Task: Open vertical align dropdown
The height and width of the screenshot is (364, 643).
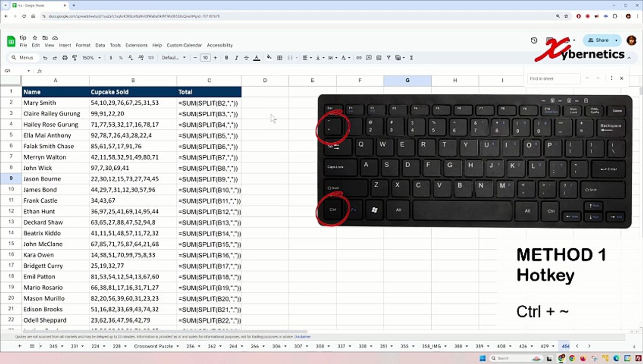Action: (319, 58)
